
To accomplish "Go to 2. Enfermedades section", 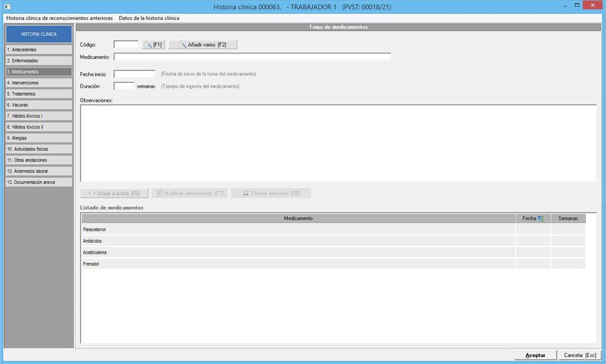I will [x=39, y=61].
